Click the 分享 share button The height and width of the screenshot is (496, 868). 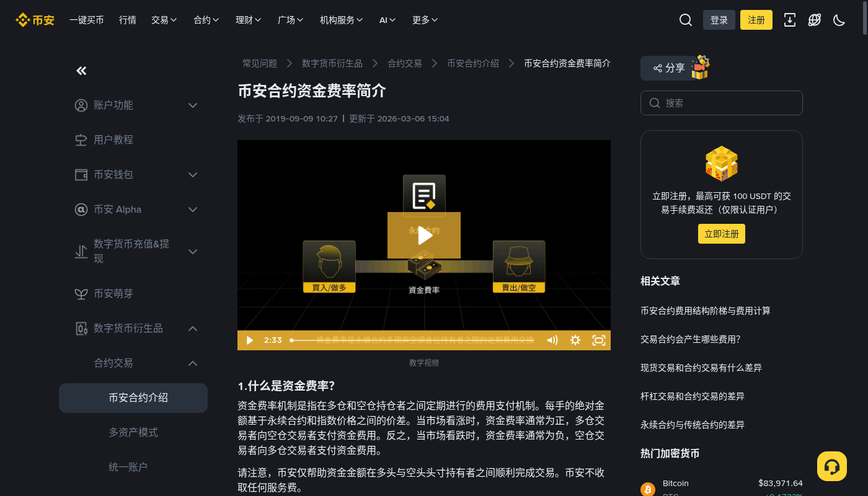point(669,68)
